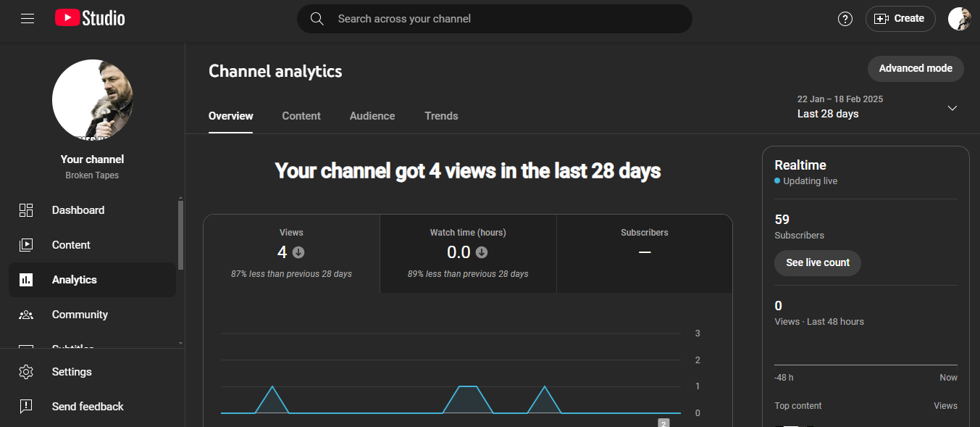Viewport: 980px width, 427px height.
Task: Open the hamburger navigation menu
Action: [28, 19]
